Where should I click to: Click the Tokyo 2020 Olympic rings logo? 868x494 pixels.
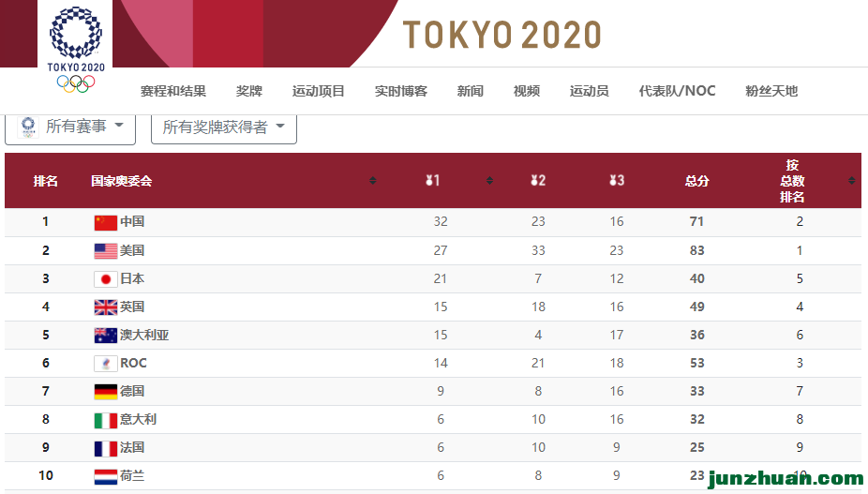[x=77, y=49]
